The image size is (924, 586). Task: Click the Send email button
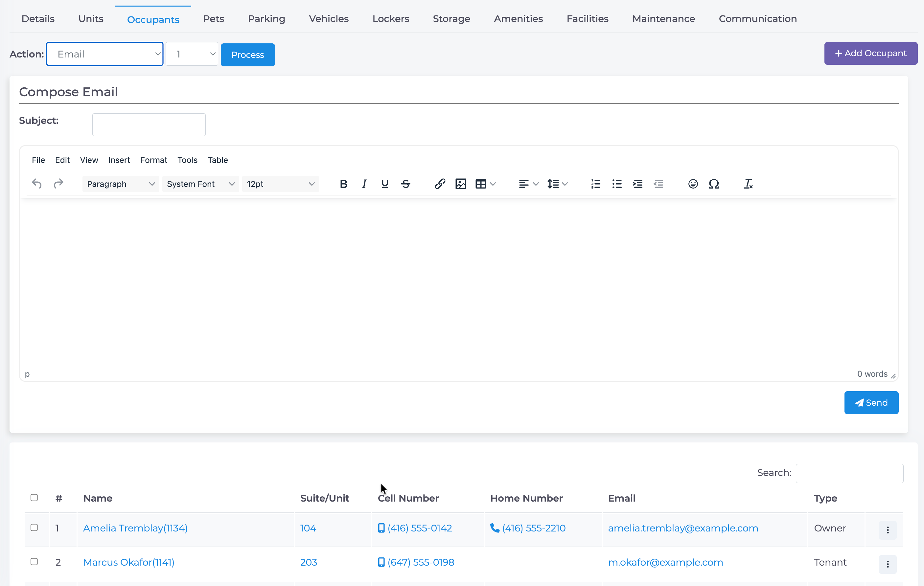click(x=871, y=403)
